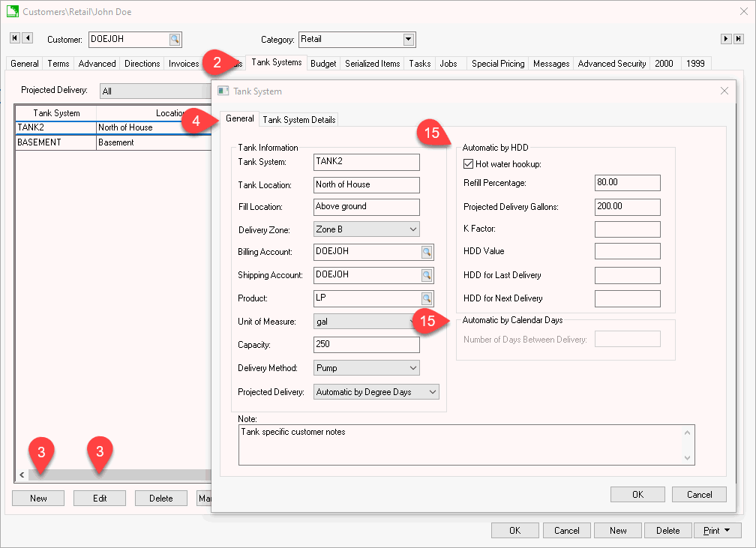Click the Shipping Account lookup icon
The width and height of the screenshot is (756, 548).
pyautogui.click(x=426, y=275)
